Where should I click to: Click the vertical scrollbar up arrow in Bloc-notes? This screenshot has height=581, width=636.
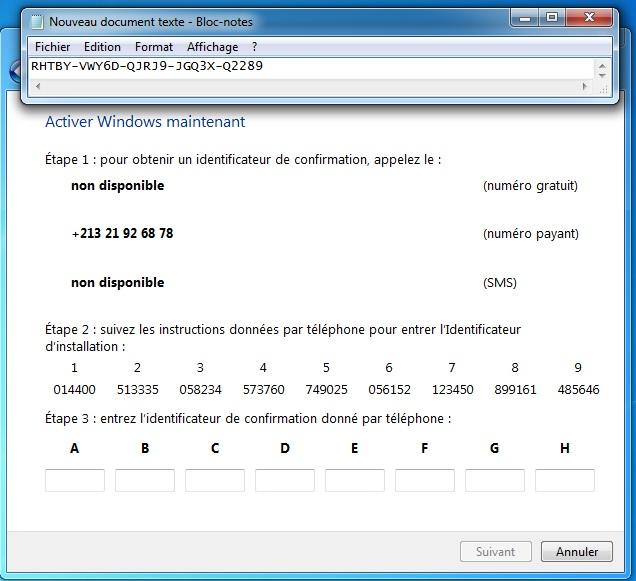[602, 66]
